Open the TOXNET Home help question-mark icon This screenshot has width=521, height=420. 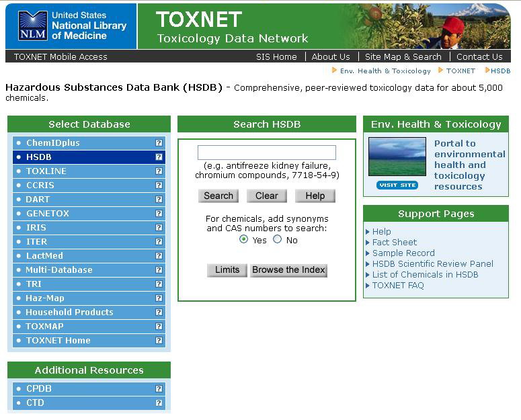tap(159, 340)
